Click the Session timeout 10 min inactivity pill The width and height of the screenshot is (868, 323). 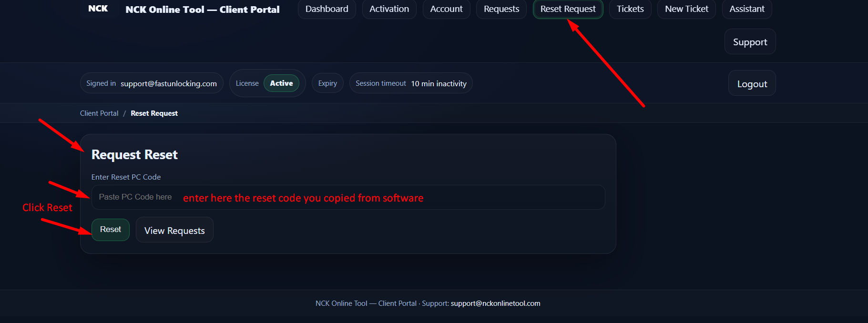point(411,83)
